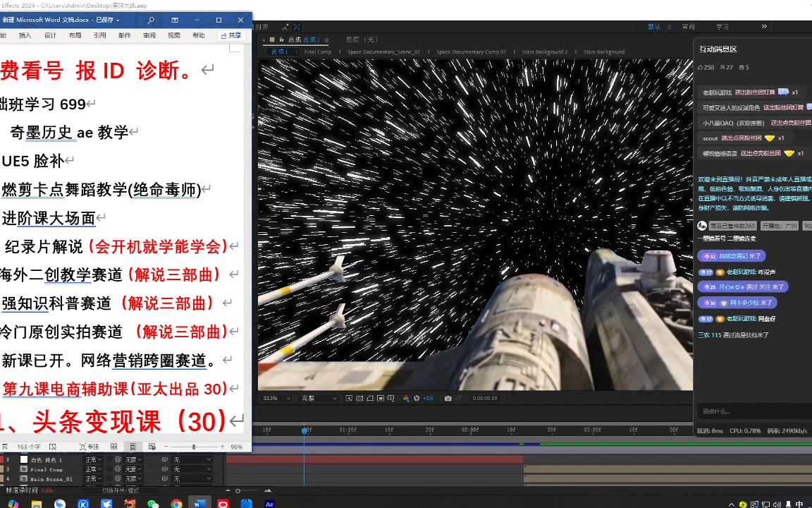
Task: Open parent dropdown for 白色 纯色 1 layer
Action: [x=192, y=460]
